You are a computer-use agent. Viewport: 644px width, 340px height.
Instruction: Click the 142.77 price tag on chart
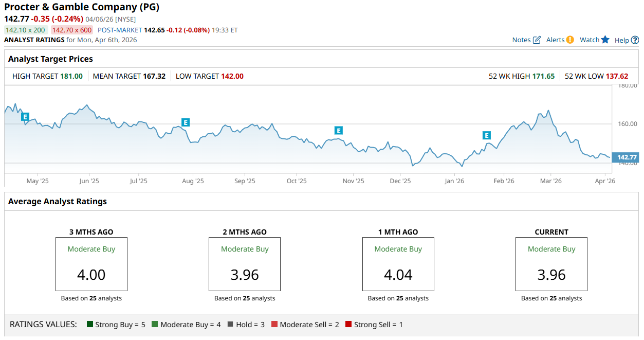click(x=627, y=157)
